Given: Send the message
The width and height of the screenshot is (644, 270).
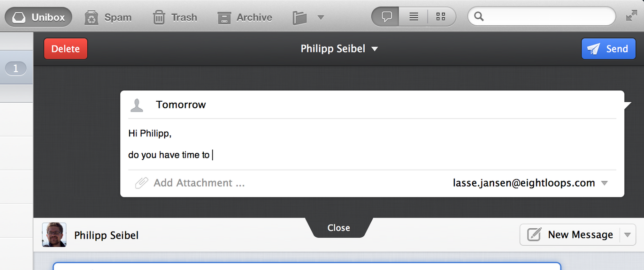Looking at the screenshot, I should (x=608, y=49).
